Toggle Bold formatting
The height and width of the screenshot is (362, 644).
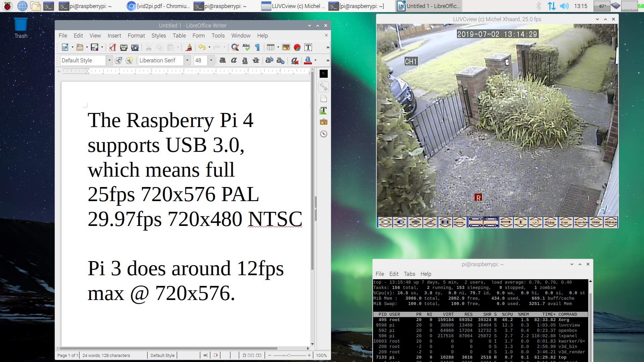(222, 61)
